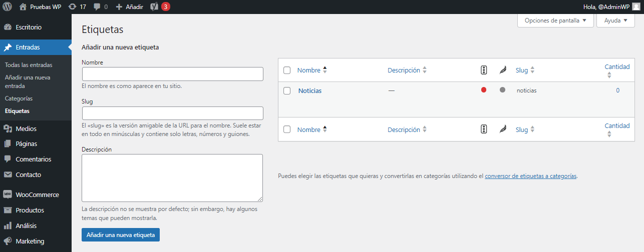
Task: Click the WooCommerce sidebar icon
Action: coord(8,195)
